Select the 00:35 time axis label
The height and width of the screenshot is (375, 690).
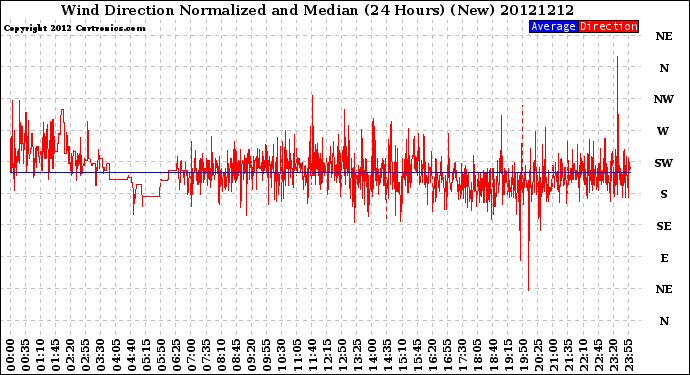point(26,355)
